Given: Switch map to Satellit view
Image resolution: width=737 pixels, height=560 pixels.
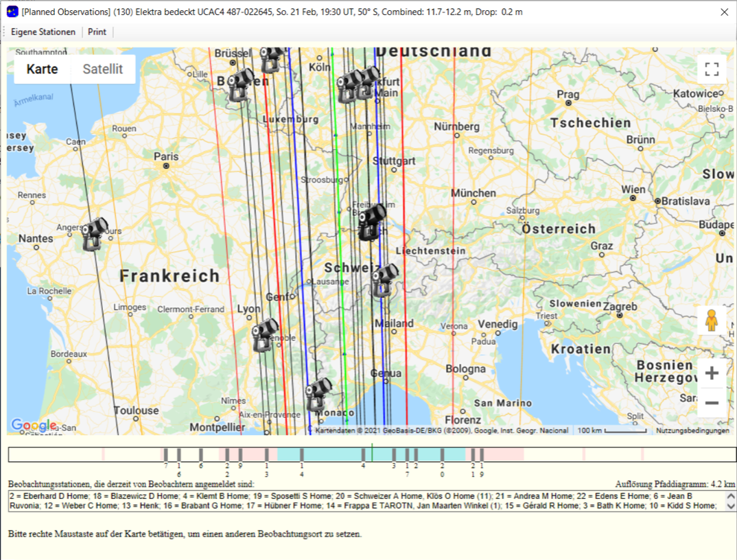Looking at the screenshot, I should tap(103, 69).
